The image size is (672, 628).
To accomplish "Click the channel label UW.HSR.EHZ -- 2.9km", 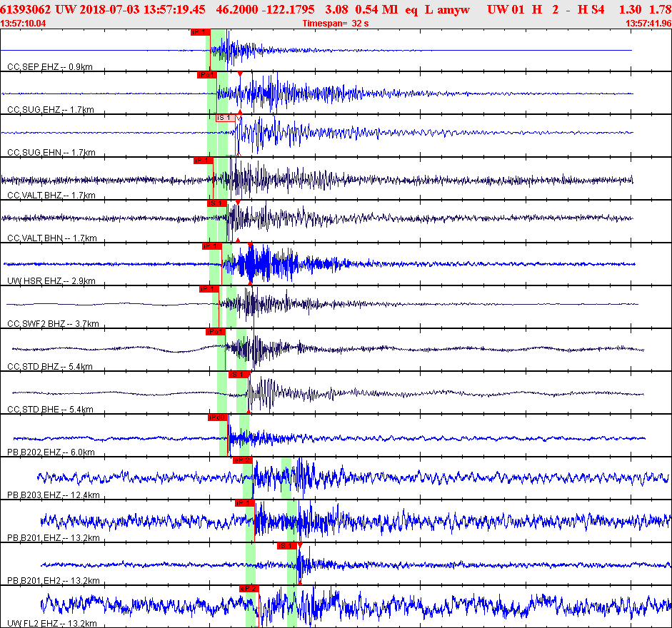I will [51, 281].
